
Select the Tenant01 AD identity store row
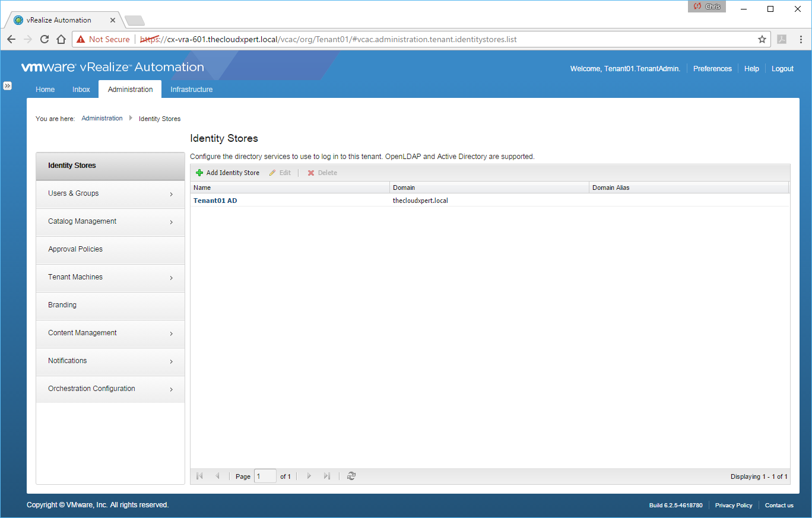coord(215,201)
